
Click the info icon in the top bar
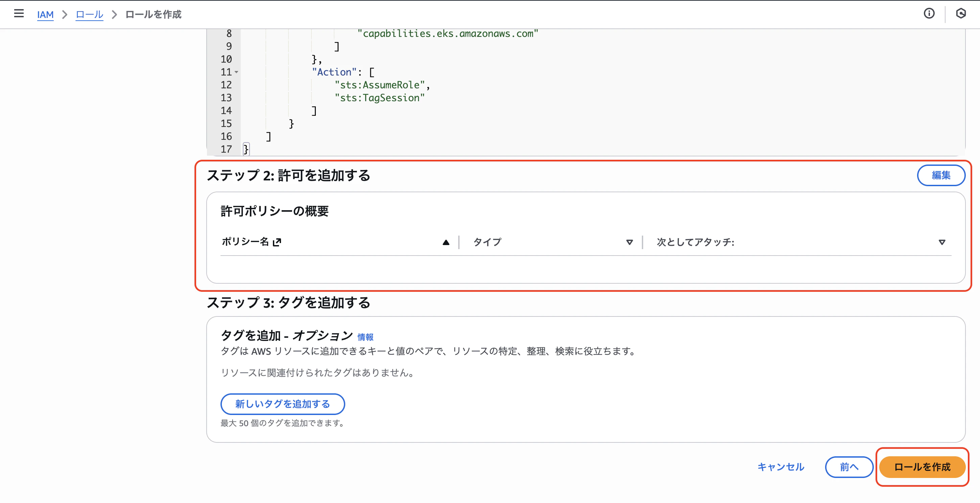(929, 14)
